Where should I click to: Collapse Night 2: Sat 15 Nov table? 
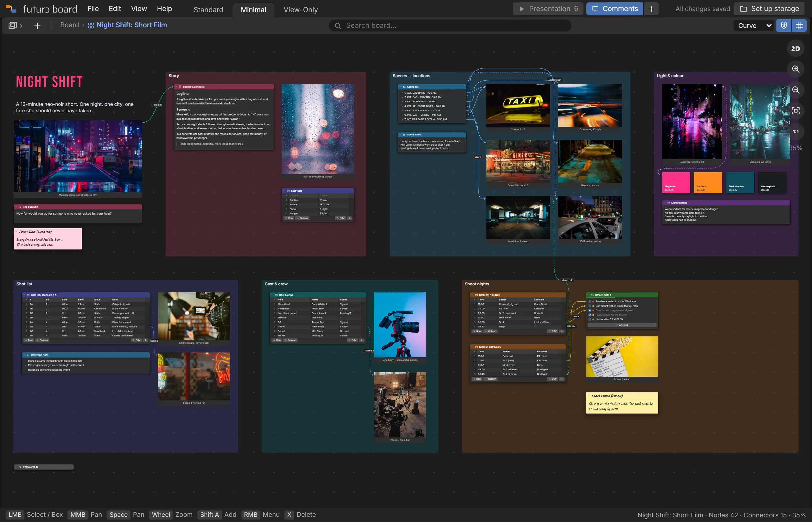(472, 347)
